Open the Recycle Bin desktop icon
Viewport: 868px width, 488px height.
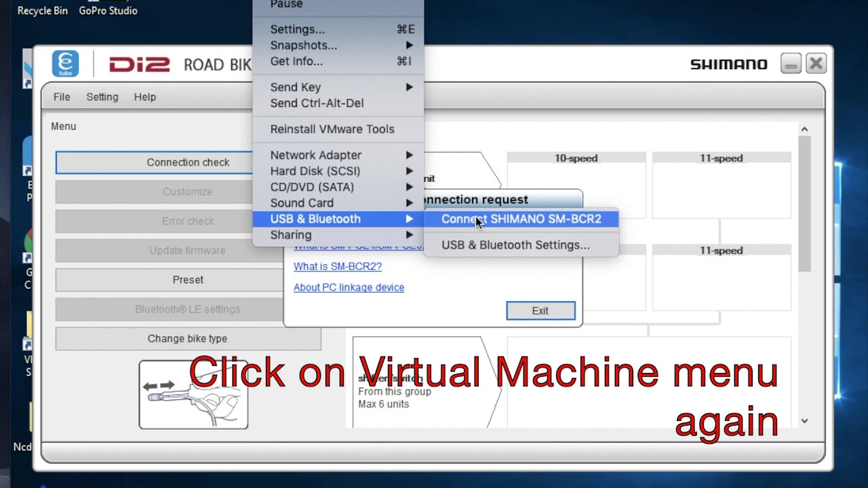coord(42,10)
